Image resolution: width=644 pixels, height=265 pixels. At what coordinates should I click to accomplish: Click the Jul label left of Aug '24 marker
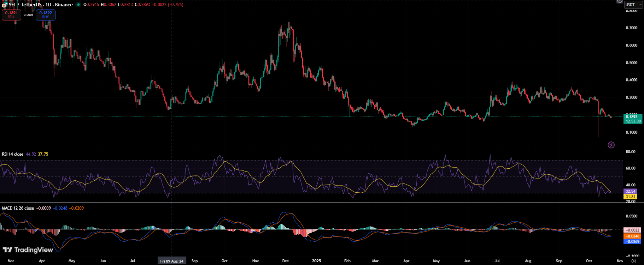click(133, 261)
